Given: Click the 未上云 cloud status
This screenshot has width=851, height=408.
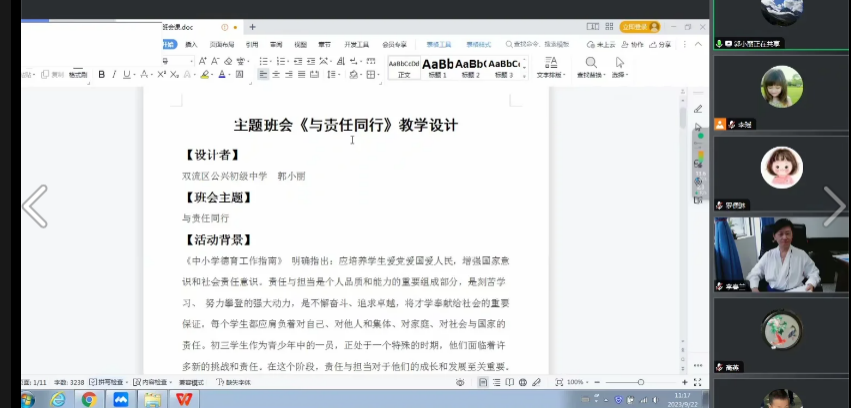Looking at the screenshot, I should coord(601,44).
